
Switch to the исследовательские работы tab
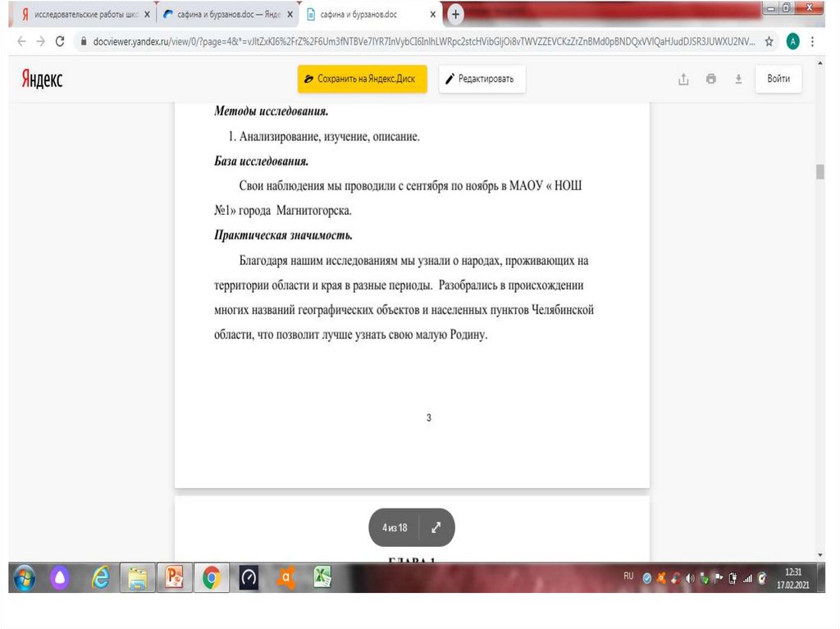[80, 15]
